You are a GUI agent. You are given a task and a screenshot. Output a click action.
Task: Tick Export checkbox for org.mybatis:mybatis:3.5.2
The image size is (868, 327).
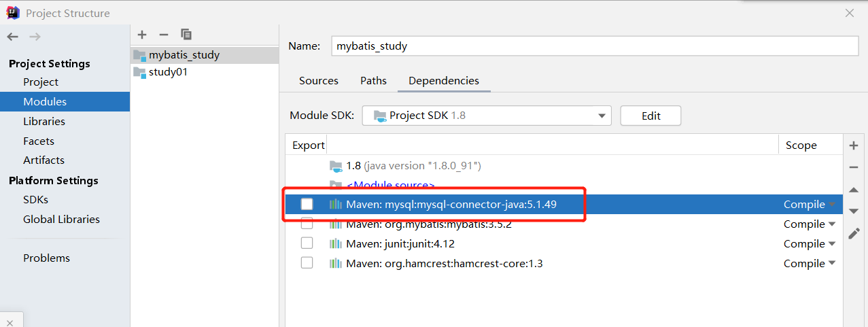pos(307,224)
